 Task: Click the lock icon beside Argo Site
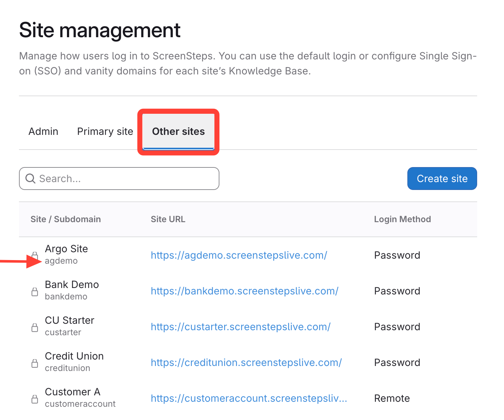(x=35, y=255)
